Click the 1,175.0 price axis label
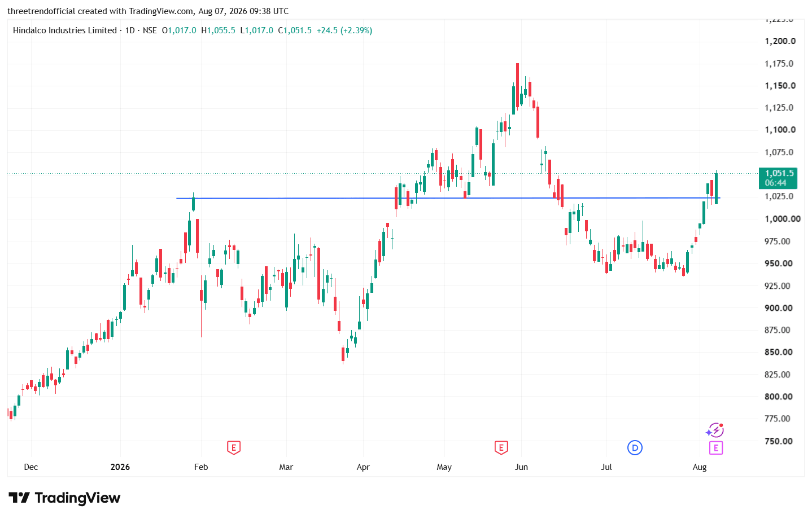The image size is (812, 519). (x=779, y=64)
